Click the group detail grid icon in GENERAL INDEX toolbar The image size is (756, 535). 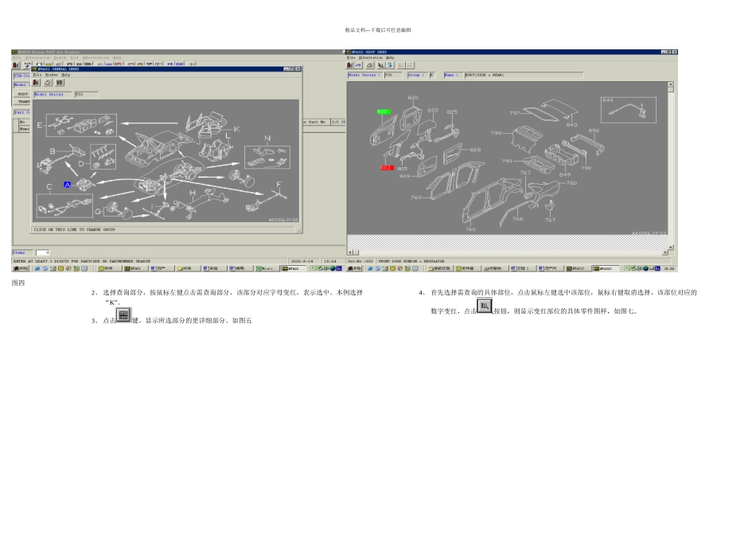[60, 83]
